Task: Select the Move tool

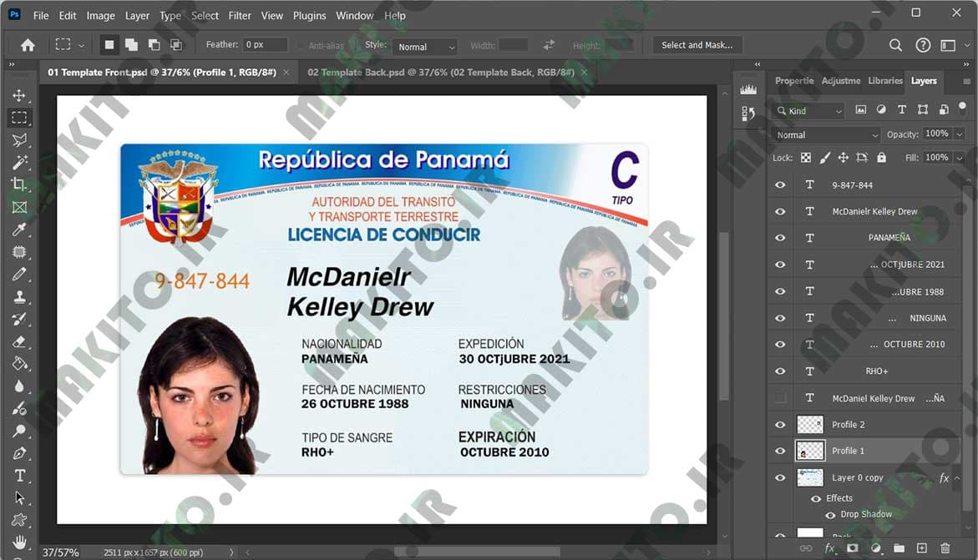Action: tap(19, 95)
